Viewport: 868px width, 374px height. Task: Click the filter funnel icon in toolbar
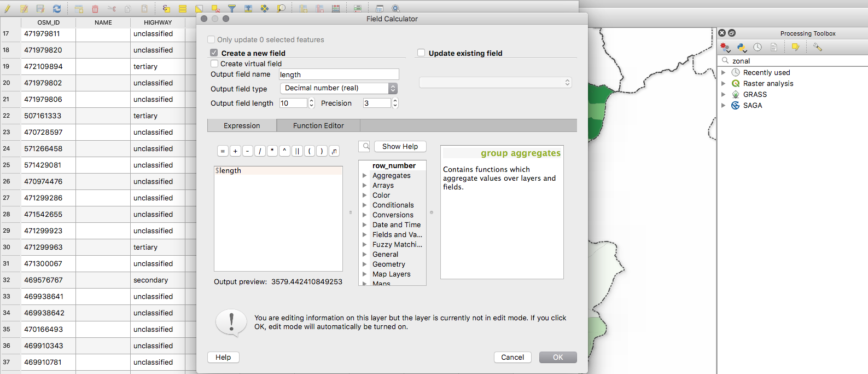click(232, 9)
